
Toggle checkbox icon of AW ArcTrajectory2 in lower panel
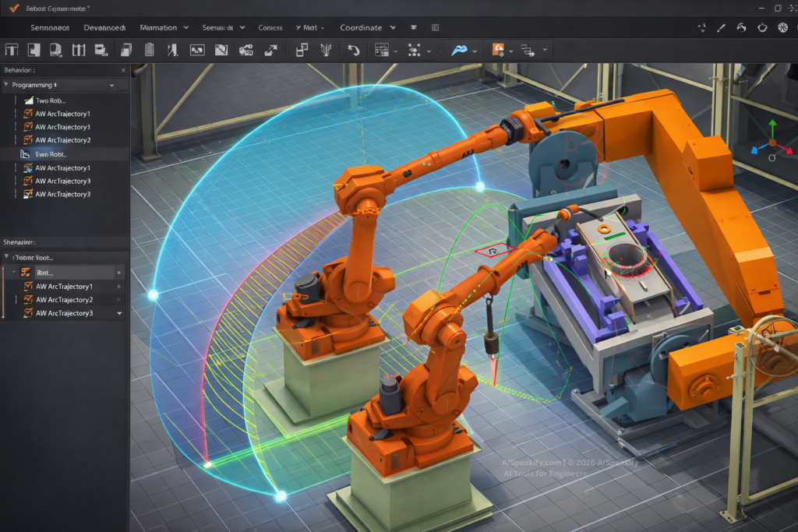tap(28, 300)
